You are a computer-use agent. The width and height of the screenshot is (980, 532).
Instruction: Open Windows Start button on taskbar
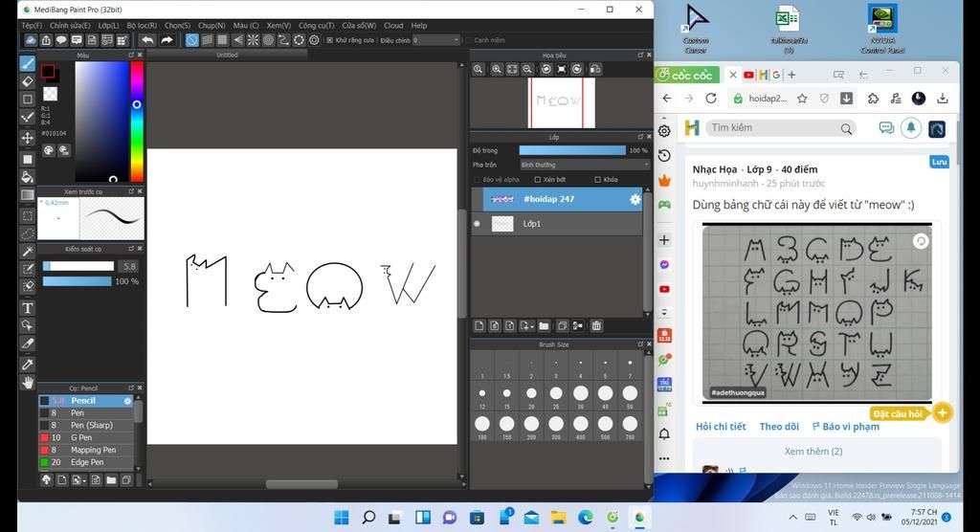pos(342,517)
